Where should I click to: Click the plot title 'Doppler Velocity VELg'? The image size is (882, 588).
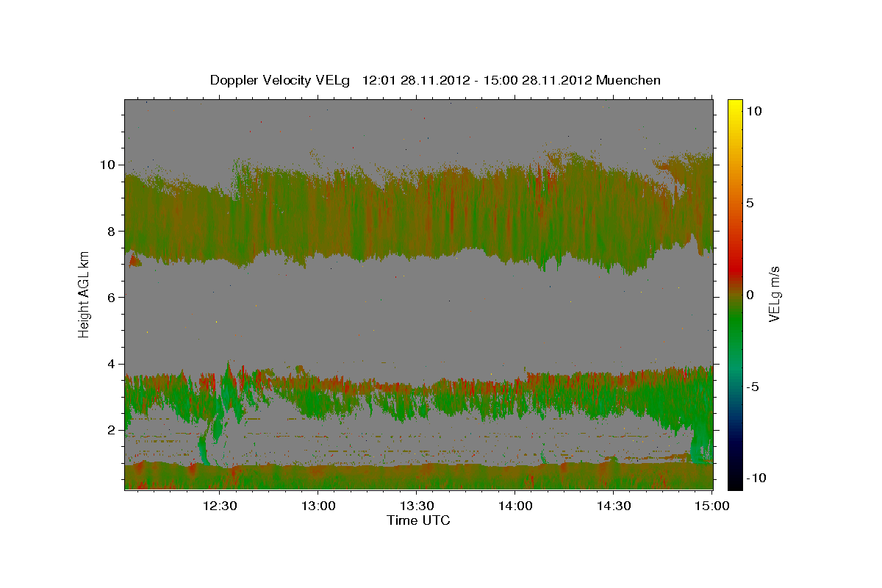[x=281, y=80]
